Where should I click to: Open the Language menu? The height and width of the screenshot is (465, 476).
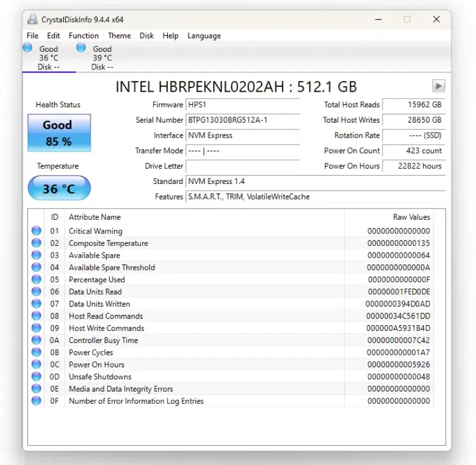pyautogui.click(x=204, y=36)
